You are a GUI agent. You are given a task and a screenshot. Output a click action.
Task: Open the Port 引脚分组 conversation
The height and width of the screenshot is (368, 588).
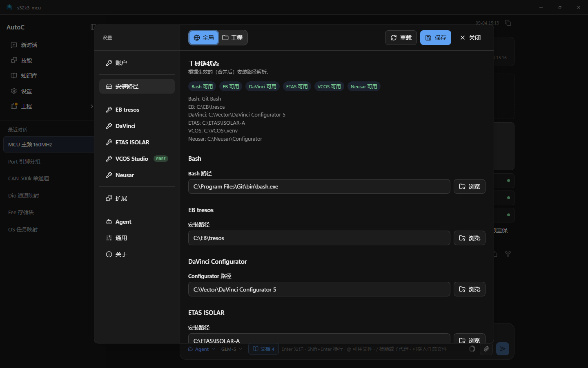[x=49, y=162]
